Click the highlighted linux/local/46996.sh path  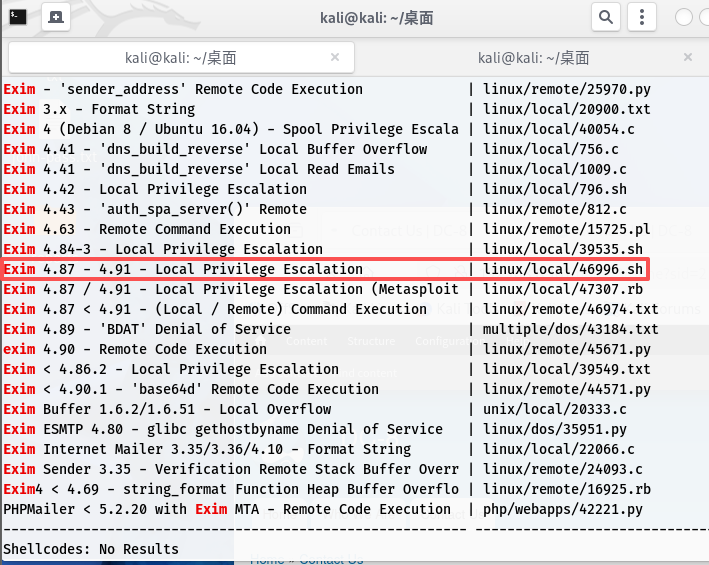coord(562,269)
